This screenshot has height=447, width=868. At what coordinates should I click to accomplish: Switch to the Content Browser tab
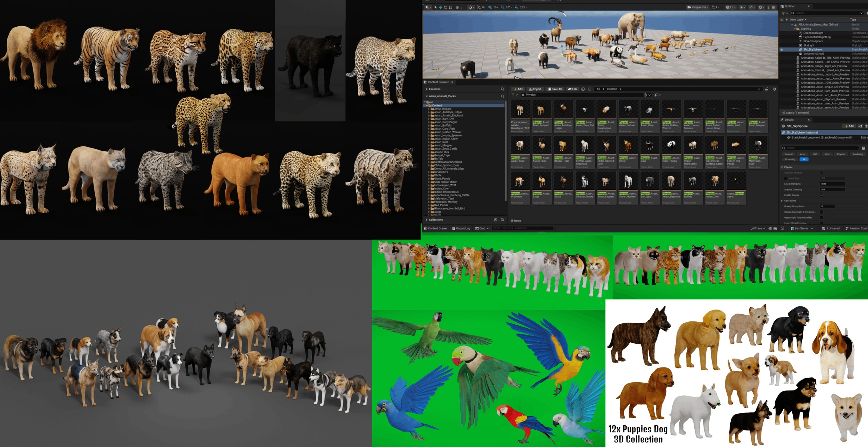pyautogui.click(x=438, y=82)
